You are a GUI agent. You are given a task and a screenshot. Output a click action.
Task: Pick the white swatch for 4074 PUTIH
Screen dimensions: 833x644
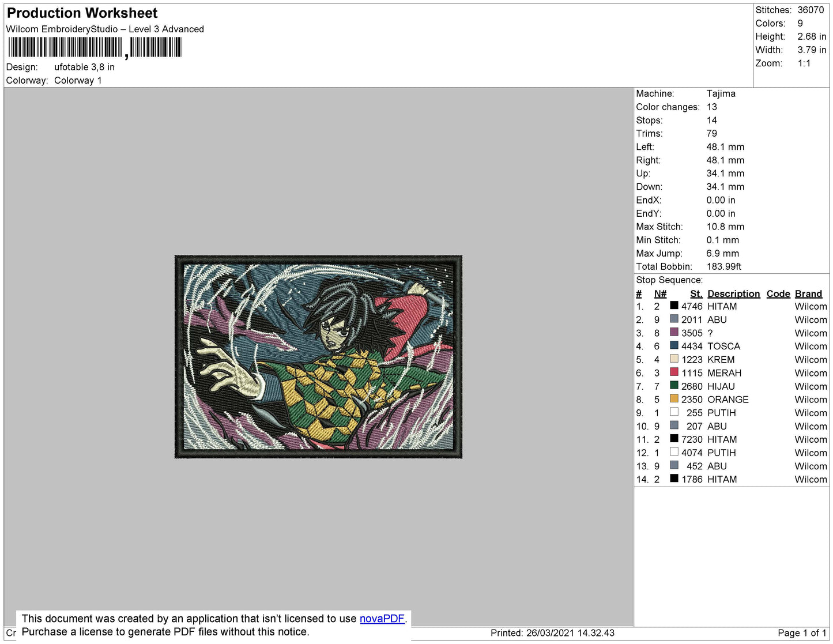(674, 451)
